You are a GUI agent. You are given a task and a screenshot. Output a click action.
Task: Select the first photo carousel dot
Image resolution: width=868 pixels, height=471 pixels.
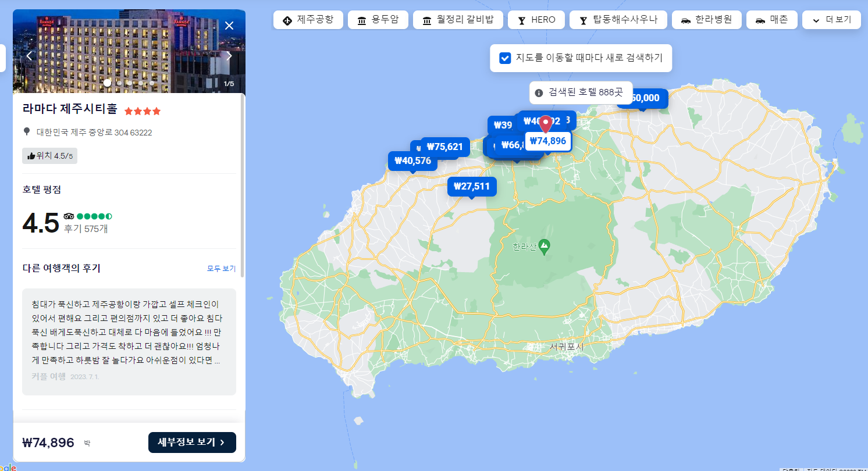[x=108, y=83]
